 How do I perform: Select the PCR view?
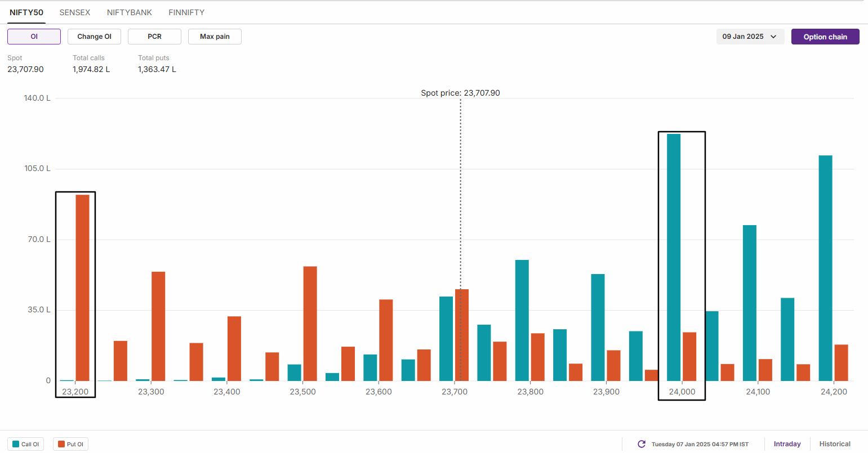pyautogui.click(x=154, y=37)
